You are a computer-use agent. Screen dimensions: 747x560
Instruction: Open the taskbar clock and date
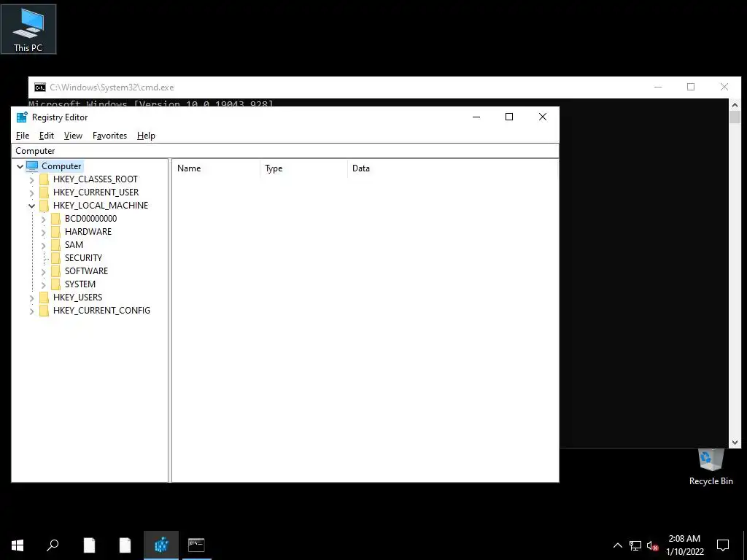click(684, 545)
